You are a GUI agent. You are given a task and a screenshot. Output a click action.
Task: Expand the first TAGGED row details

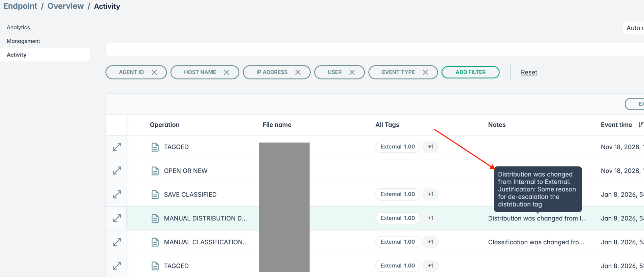[117, 147]
